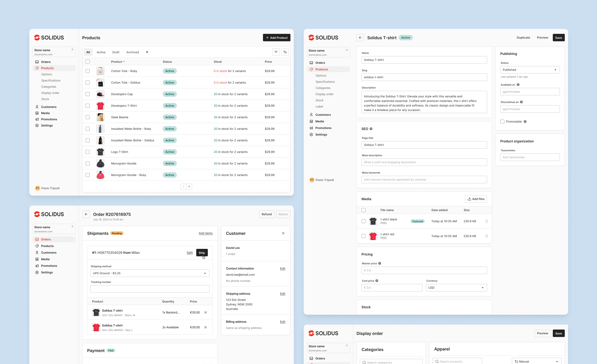Ship the shipment from Milan
597x364 pixels.
pyautogui.click(x=202, y=252)
